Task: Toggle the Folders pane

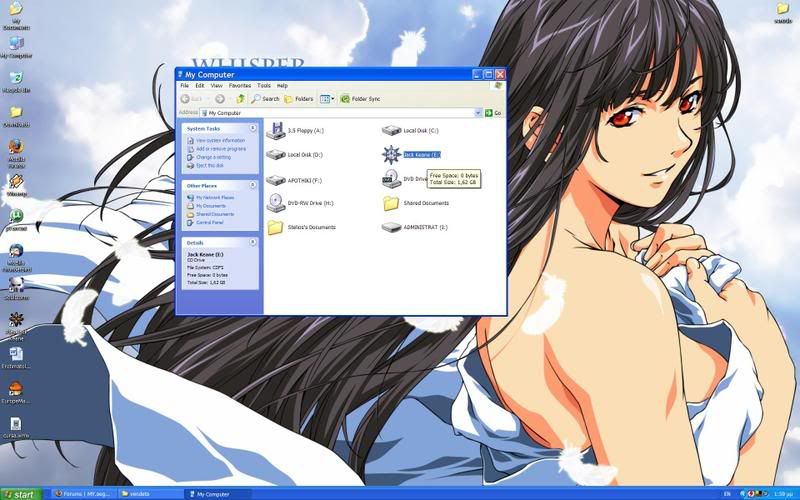Action: click(299, 99)
